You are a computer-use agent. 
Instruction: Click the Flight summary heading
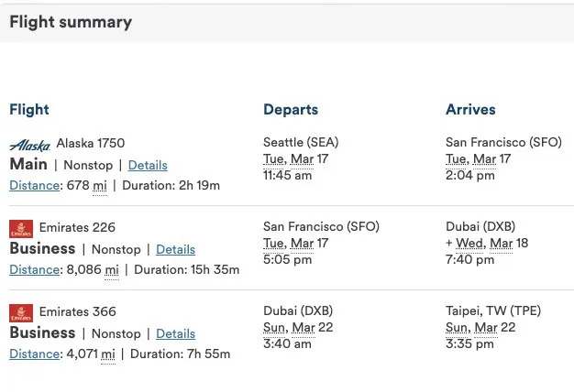(x=71, y=22)
